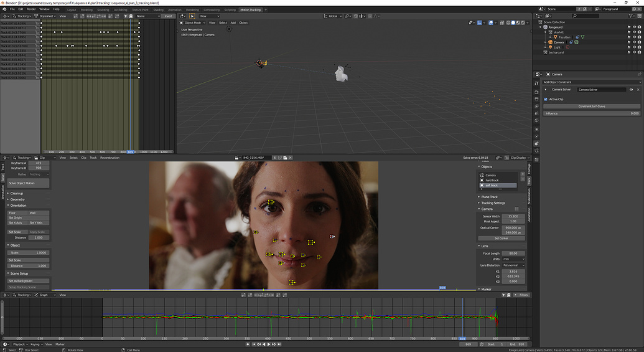Switch to Motion Tracking workspace tab

click(251, 9)
